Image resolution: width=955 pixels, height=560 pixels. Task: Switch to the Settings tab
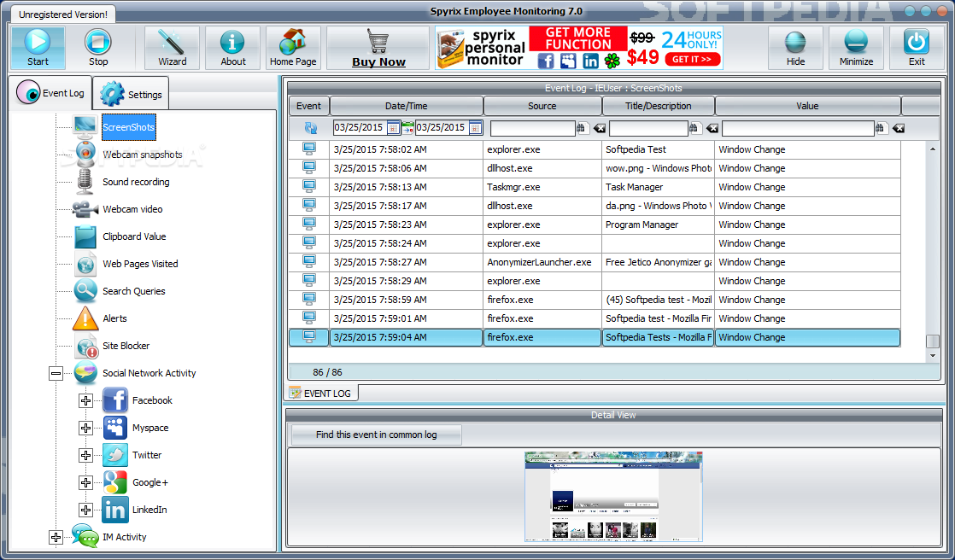pyautogui.click(x=132, y=95)
